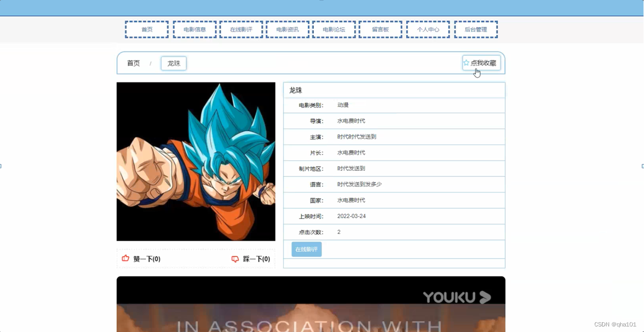This screenshot has width=644, height=332.
Task: Open the 留言板 navigation item
Action: click(x=380, y=29)
